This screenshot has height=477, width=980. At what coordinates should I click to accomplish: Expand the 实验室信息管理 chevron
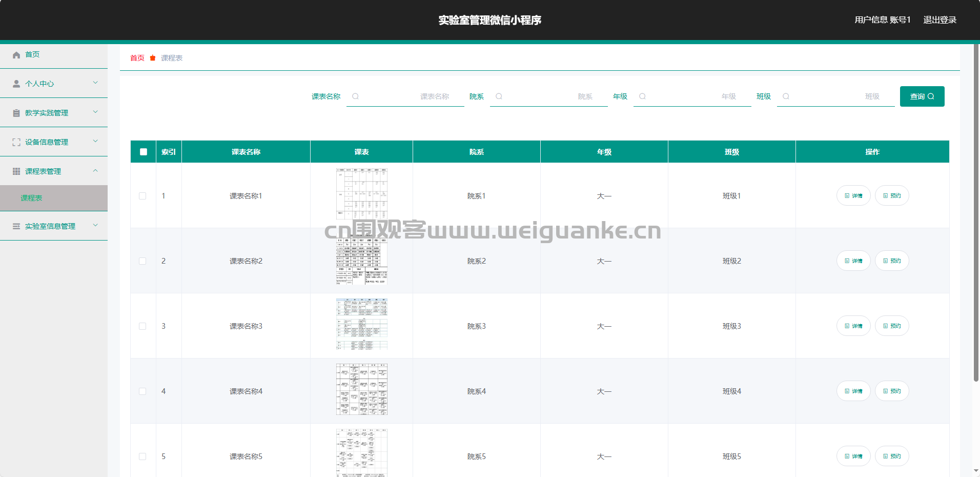click(95, 225)
